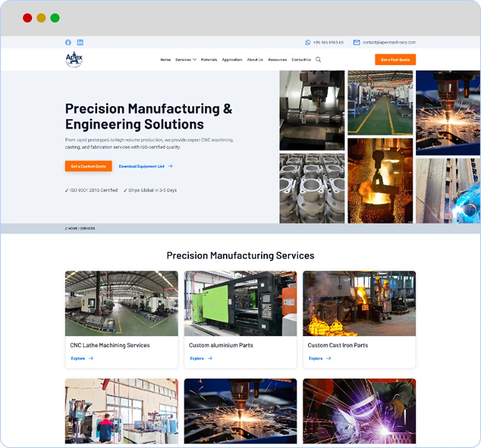The image size is (481, 448).
Task: Open the About Us page
Action: (255, 59)
